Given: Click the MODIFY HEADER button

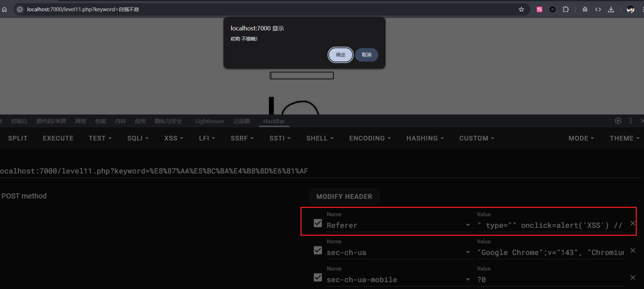Looking at the screenshot, I should click(x=344, y=197).
